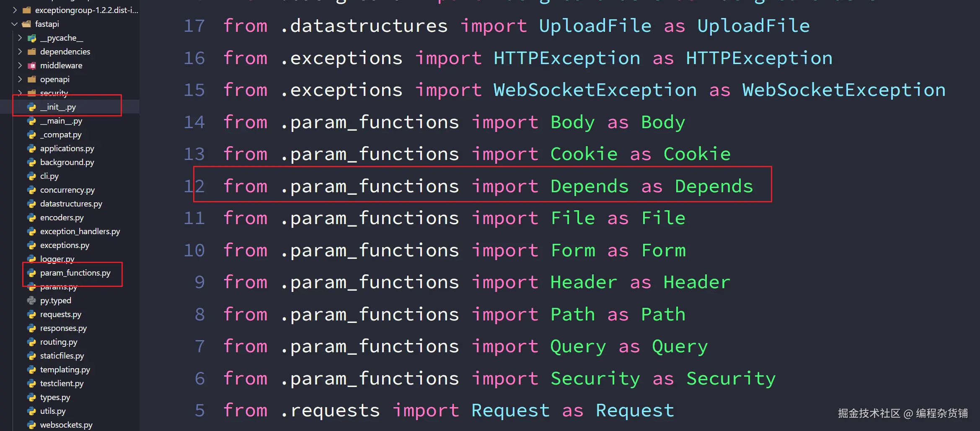Click HTTPException import name on line 16
Viewport: 980px width, 431px height.
tap(566, 58)
